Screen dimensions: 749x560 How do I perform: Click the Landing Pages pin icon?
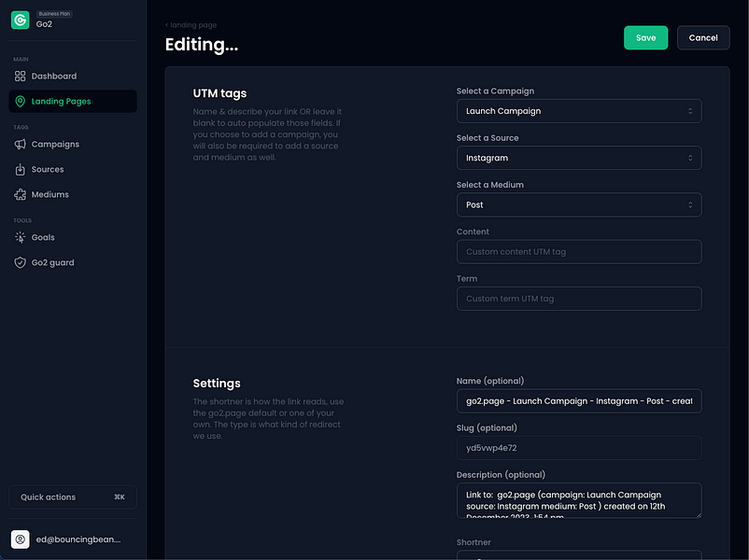click(x=21, y=101)
